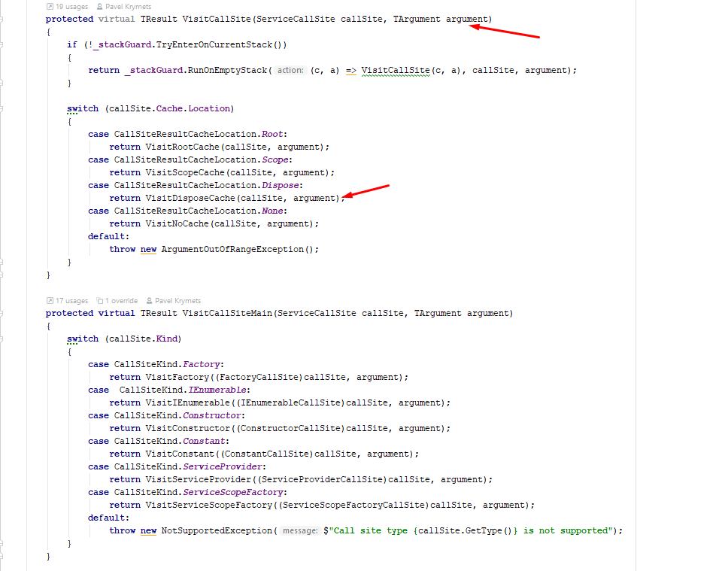Click ArgumentOutOfRangeException type name
Image resolution: width=728 pixels, height=571 pixels.
point(232,249)
